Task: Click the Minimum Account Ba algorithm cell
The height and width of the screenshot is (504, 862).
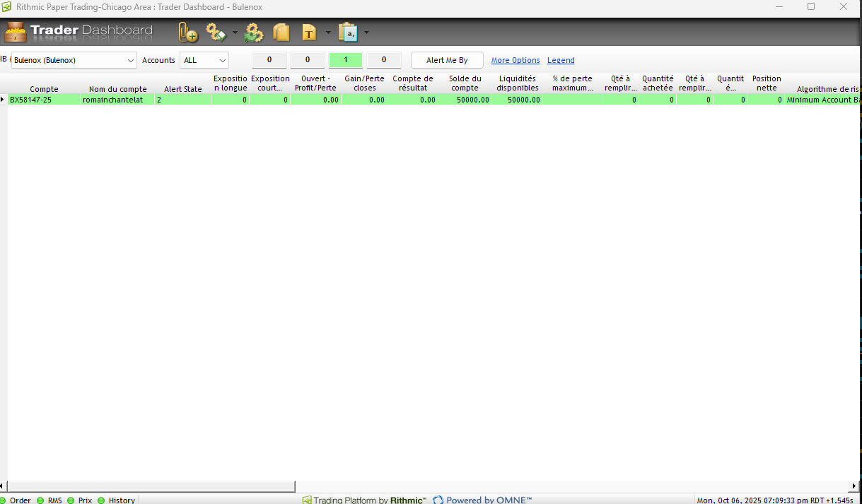Action: [824, 100]
